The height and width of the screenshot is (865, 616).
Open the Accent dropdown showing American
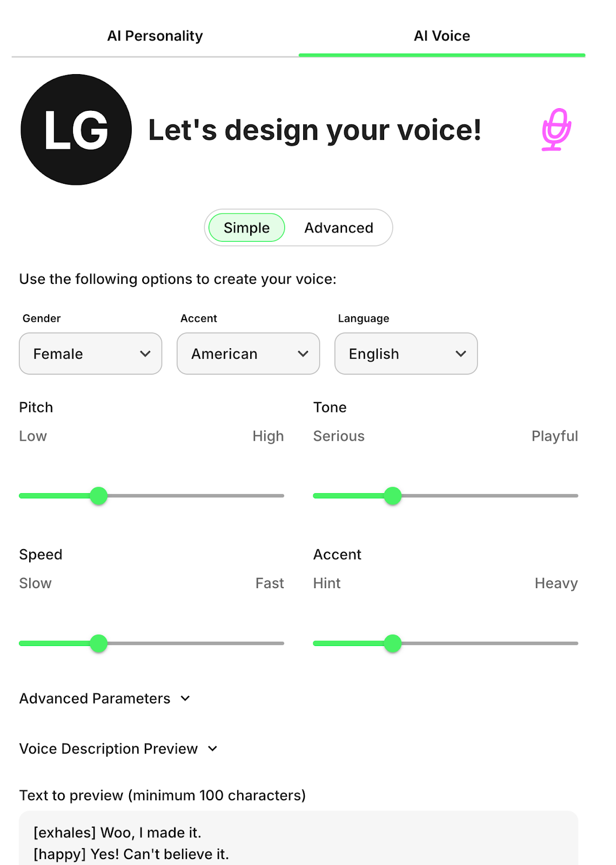point(248,354)
